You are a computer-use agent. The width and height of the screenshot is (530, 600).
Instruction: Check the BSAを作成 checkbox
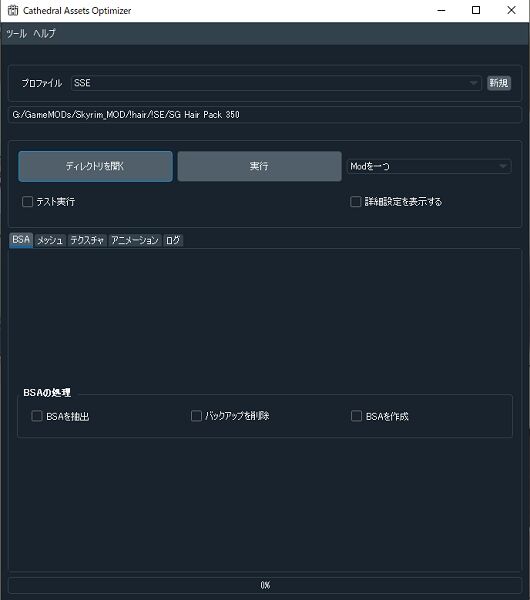pyautogui.click(x=356, y=416)
